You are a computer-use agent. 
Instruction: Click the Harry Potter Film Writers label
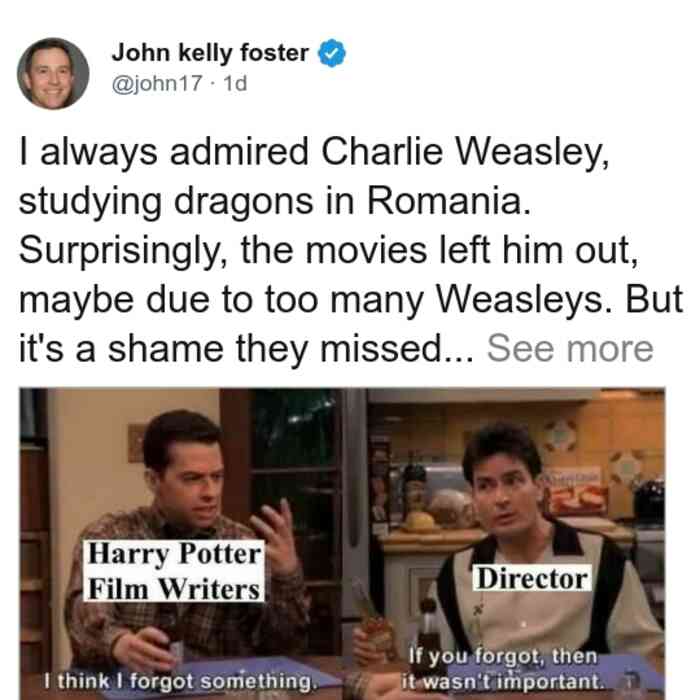(x=175, y=571)
